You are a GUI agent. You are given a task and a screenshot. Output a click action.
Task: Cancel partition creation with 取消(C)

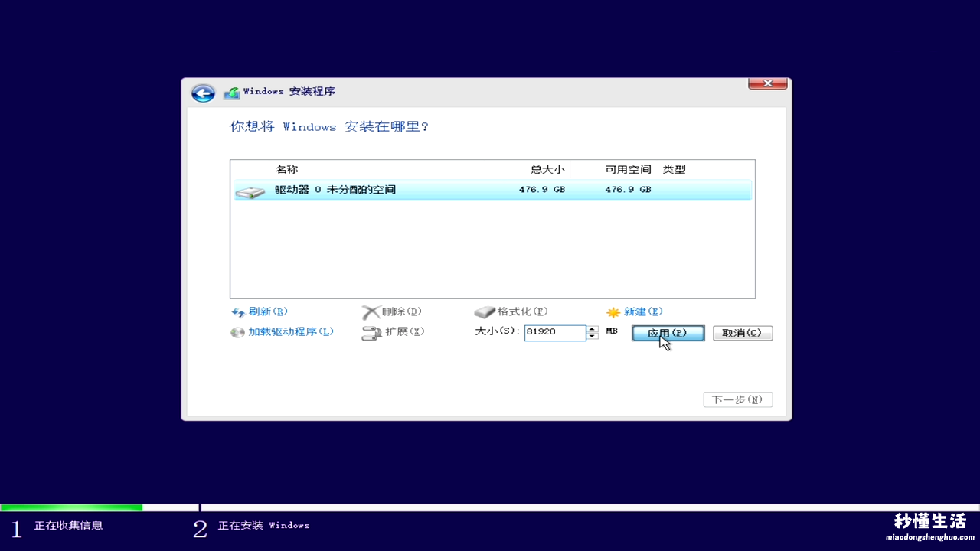point(743,334)
